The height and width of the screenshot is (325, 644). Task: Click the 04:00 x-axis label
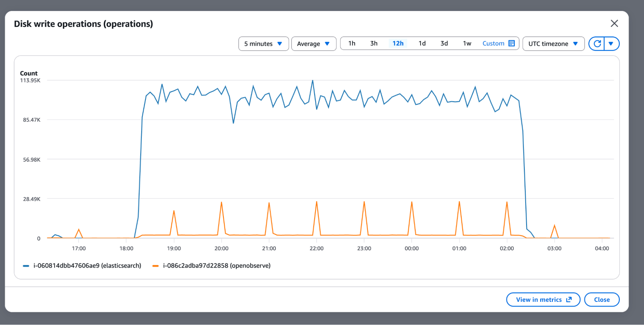(602, 248)
